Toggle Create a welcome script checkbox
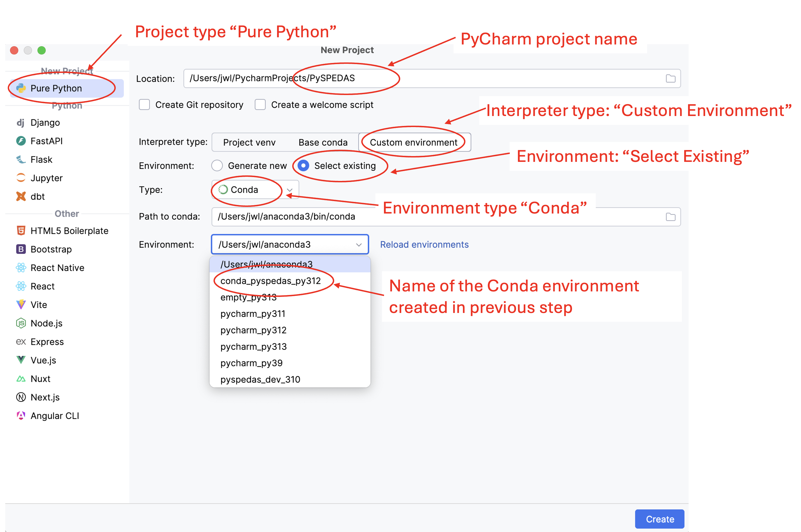801x532 pixels. point(260,104)
